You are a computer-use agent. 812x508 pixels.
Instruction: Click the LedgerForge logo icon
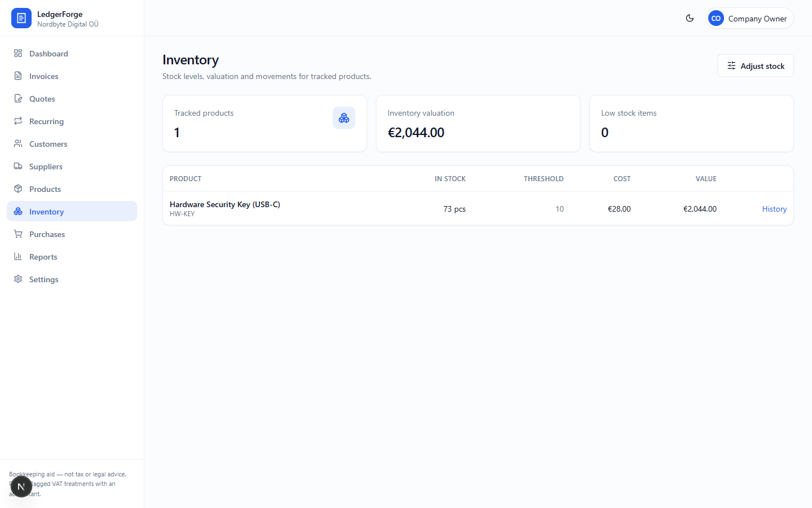click(x=21, y=18)
